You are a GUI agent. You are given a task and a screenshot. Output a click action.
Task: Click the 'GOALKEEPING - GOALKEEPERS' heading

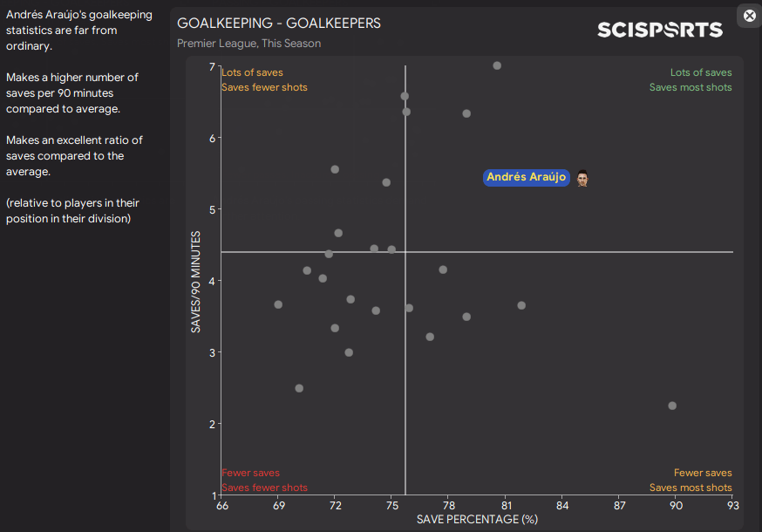click(x=278, y=23)
